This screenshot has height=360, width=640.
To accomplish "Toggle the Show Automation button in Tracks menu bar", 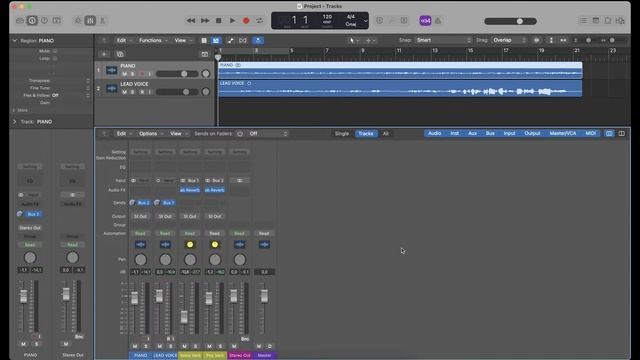I will pyautogui.click(x=231, y=40).
